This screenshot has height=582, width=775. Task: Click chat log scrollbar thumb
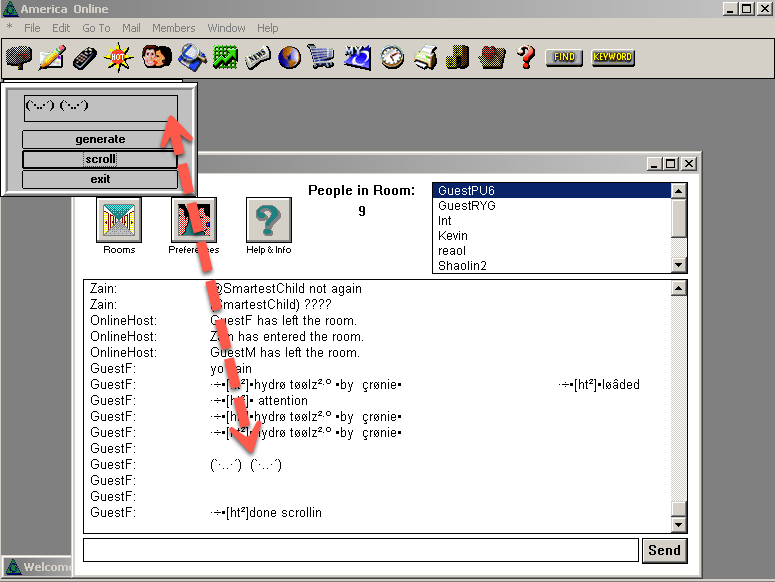point(679,509)
